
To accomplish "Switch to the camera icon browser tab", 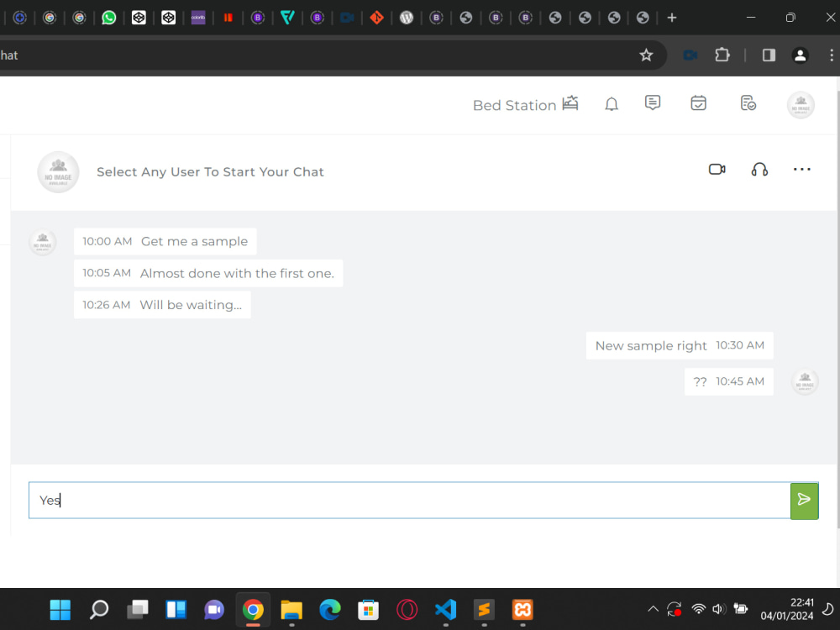I will (x=347, y=18).
